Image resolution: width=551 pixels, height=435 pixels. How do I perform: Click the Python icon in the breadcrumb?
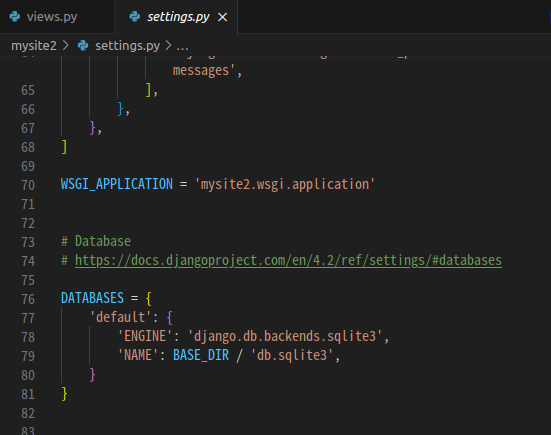point(83,45)
